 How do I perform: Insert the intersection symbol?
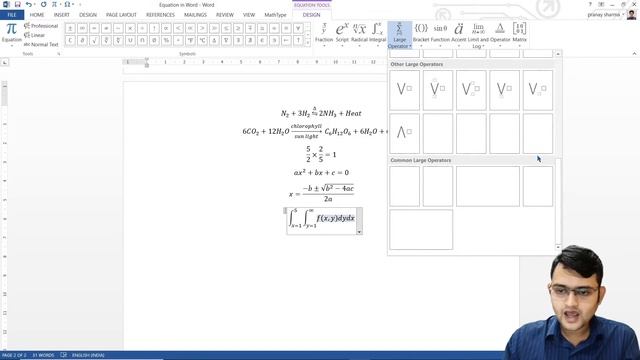tap(142, 40)
